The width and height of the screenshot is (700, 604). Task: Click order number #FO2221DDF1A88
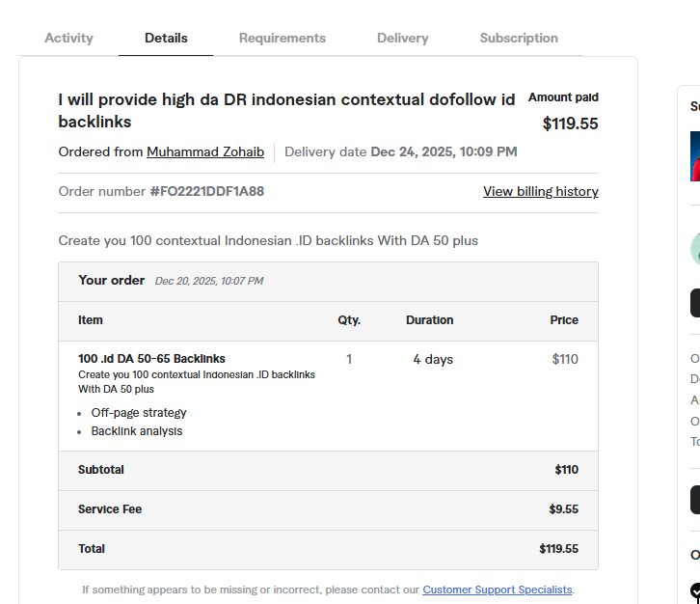coord(206,192)
